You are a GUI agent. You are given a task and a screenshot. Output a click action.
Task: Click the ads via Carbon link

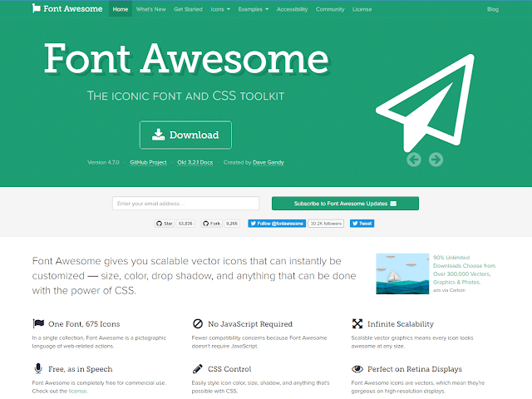[449, 290]
